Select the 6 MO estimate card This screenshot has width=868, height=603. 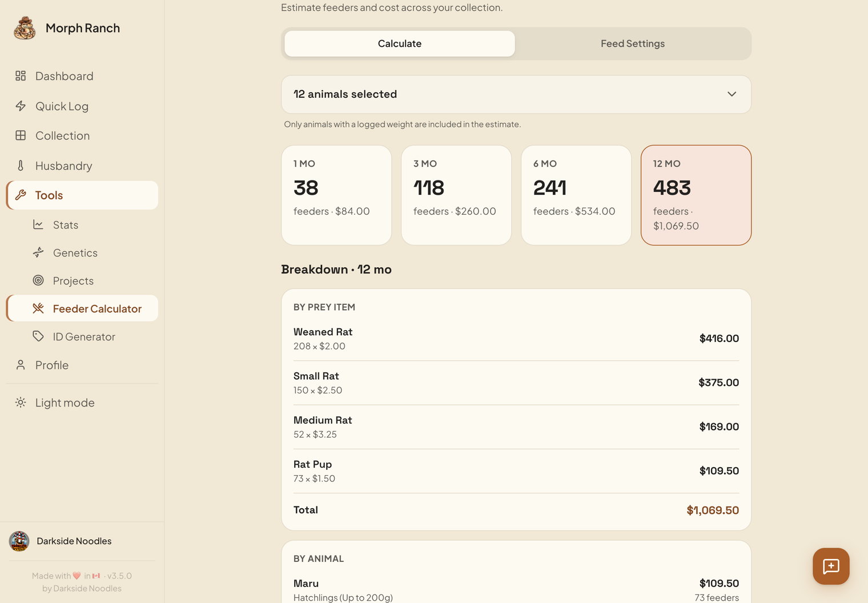coord(576,195)
